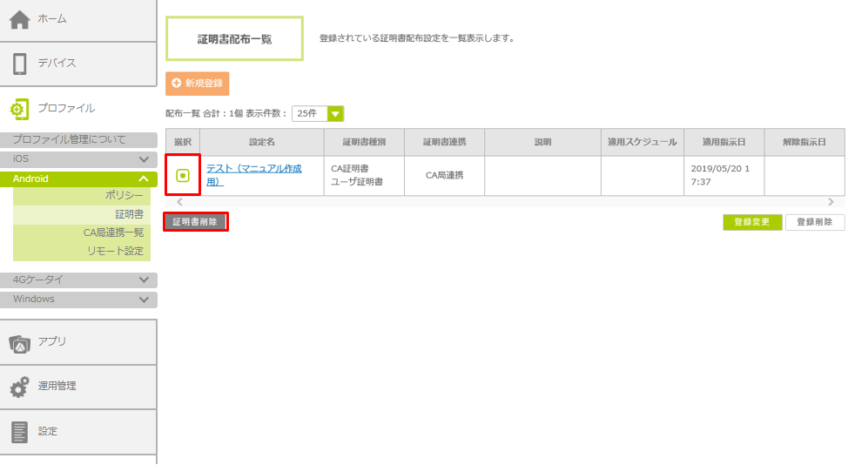This screenshot has width=868, height=465.
Task: Open the Apps icon in sidebar
Action: [19, 342]
